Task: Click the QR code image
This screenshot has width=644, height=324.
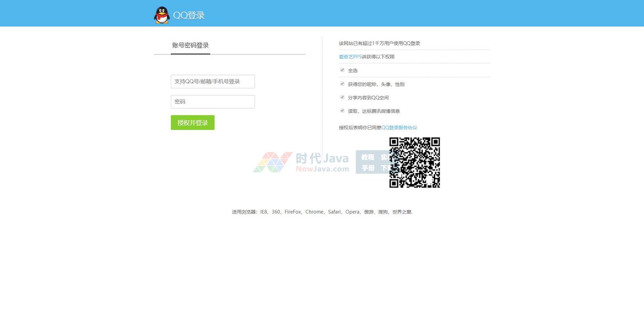Action: (x=414, y=162)
